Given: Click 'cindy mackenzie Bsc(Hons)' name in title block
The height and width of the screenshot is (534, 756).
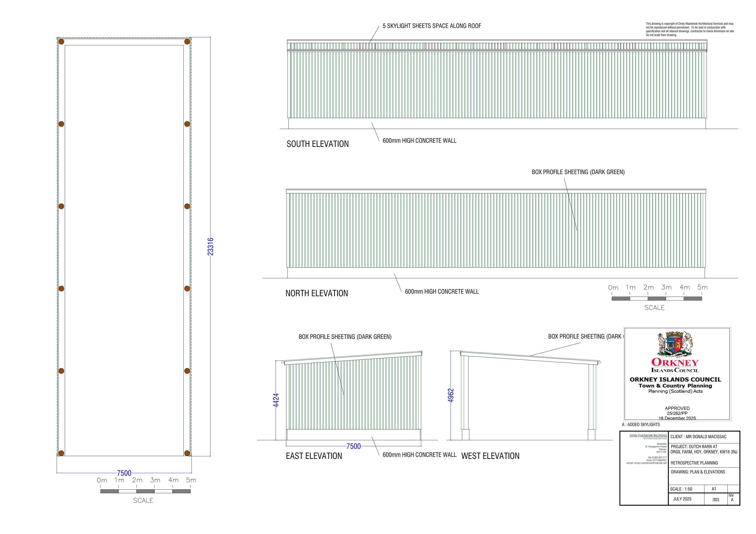Looking at the screenshot, I should tap(648, 436).
